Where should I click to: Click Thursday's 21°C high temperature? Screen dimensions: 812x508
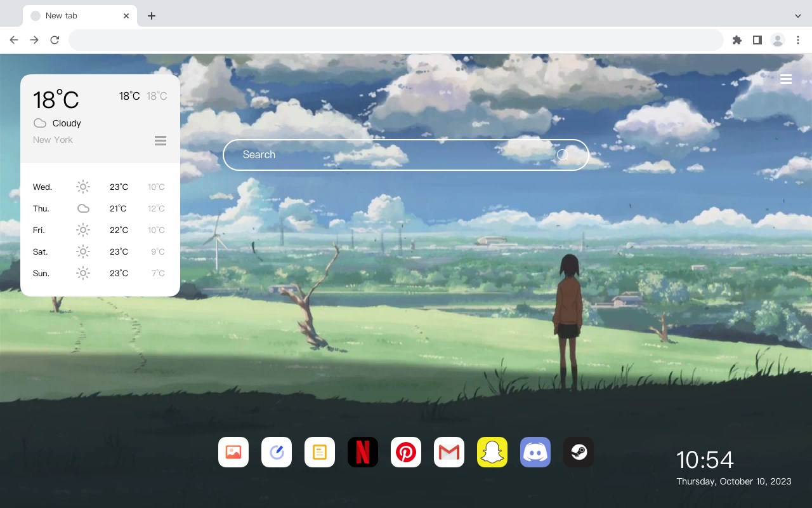point(118,208)
